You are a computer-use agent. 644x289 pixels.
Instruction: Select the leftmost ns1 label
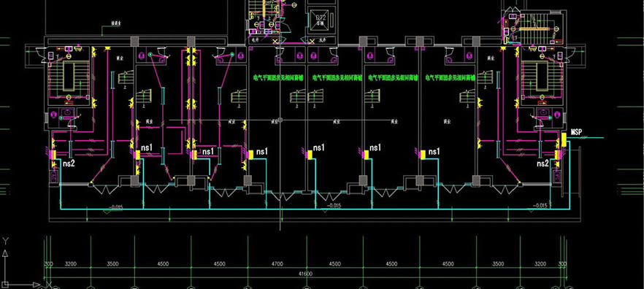[147, 147]
